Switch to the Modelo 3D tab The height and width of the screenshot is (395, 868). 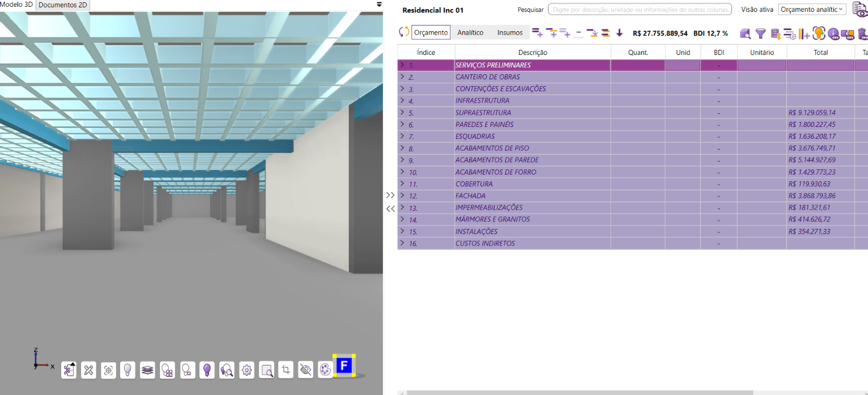(17, 5)
